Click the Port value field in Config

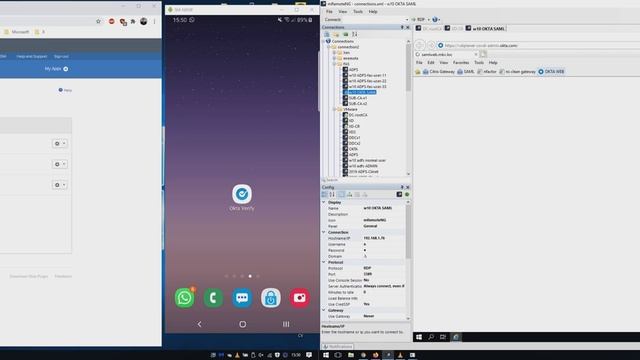point(384,274)
